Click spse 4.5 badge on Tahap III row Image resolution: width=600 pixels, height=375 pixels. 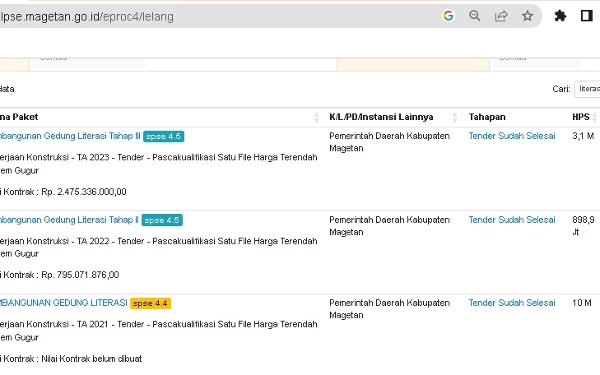tap(163, 137)
